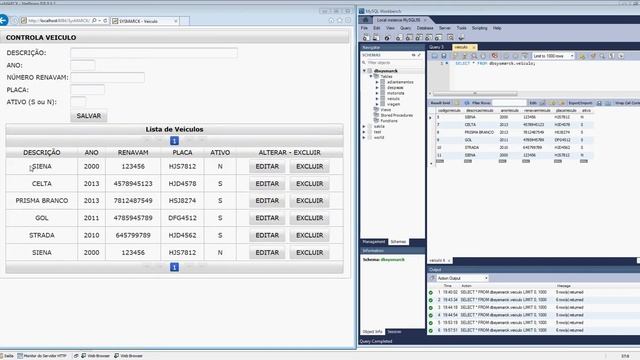
Task: Click the open file icon in query editor
Action: point(435,56)
